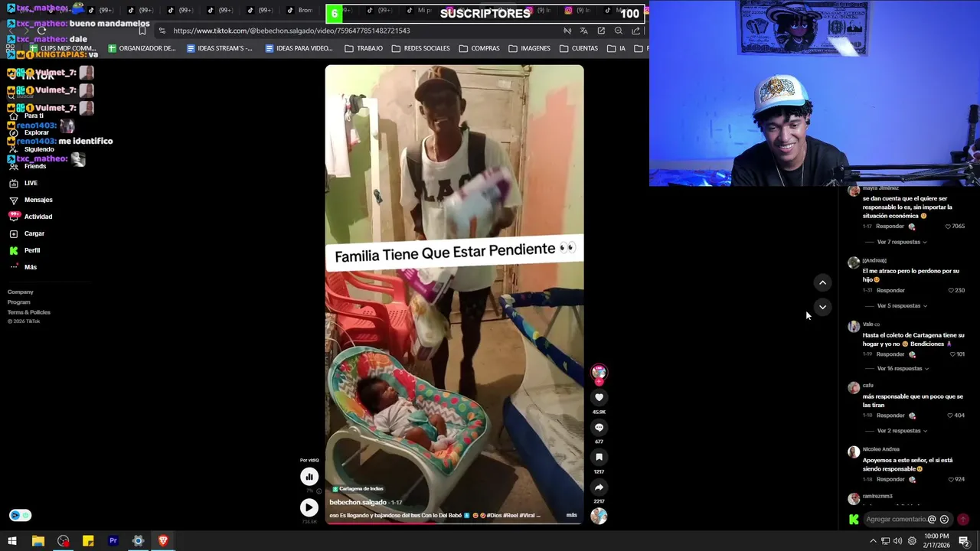Open IMAGENES bookmarks folder
This screenshot has height=551, width=980.
tap(529, 48)
